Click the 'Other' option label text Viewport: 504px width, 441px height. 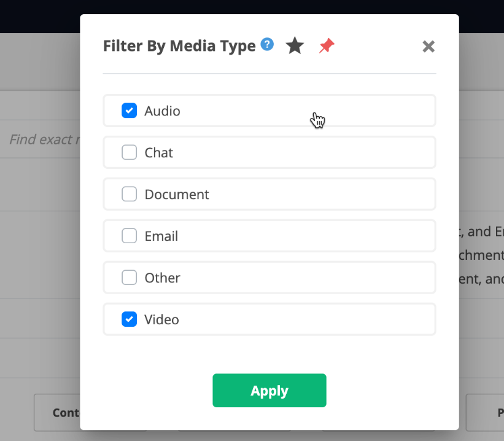click(x=163, y=278)
